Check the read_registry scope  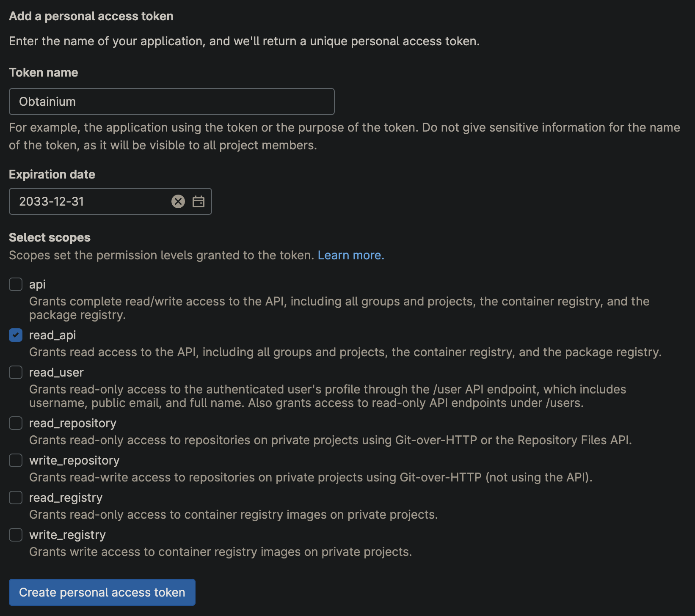[15, 498]
